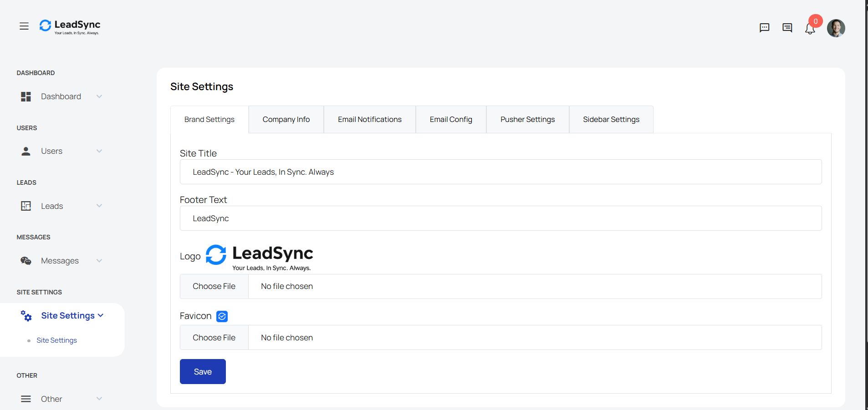Click the LeadSync logo in header
This screenshot has height=410, width=868.
(70, 26)
